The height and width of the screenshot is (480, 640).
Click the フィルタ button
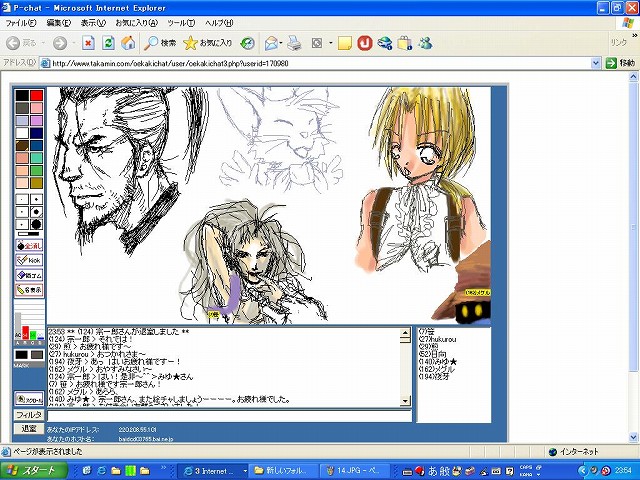[29, 415]
